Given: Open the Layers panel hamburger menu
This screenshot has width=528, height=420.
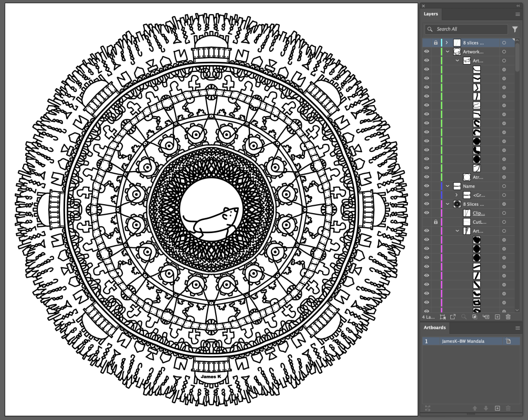Looking at the screenshot, I should click(518, 14).
